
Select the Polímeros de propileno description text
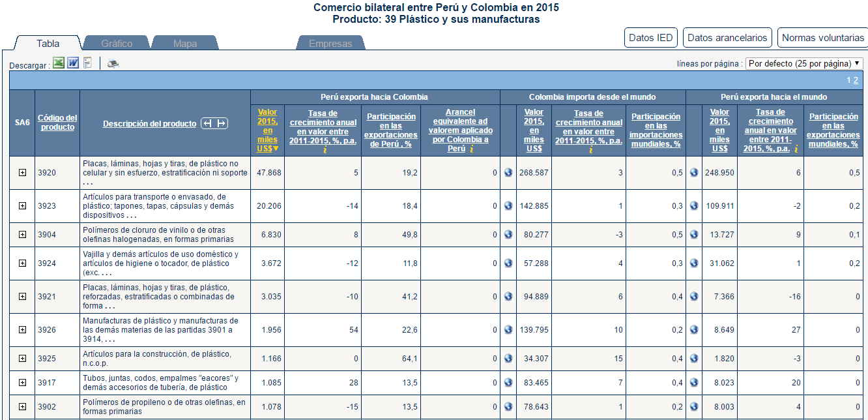tap(164, 407)
